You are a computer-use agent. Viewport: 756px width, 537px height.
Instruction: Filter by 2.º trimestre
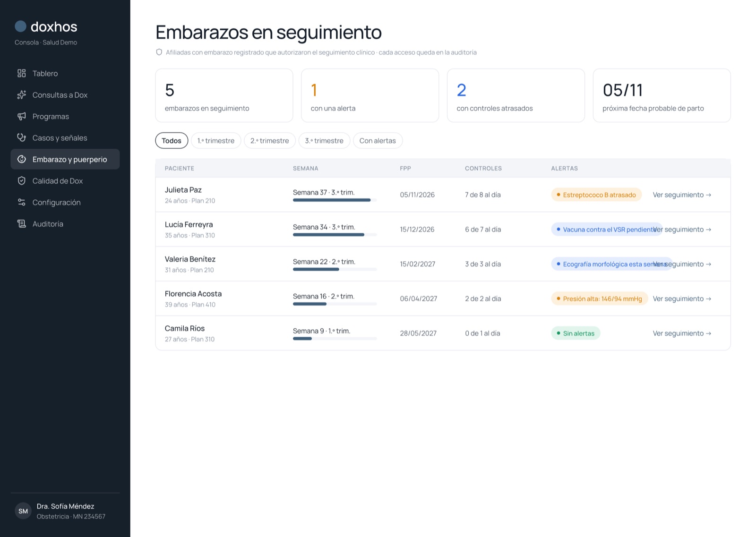tap(270, 141)
